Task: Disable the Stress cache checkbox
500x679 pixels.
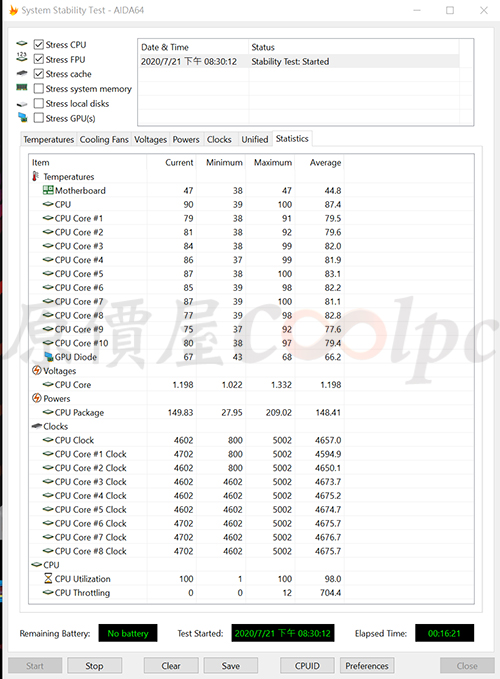Action: pos(39,74)
